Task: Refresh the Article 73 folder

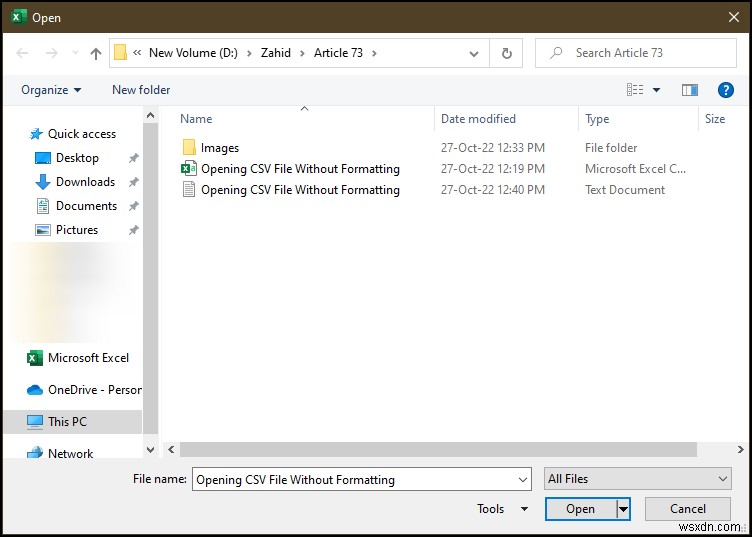Action: point(506,53)
